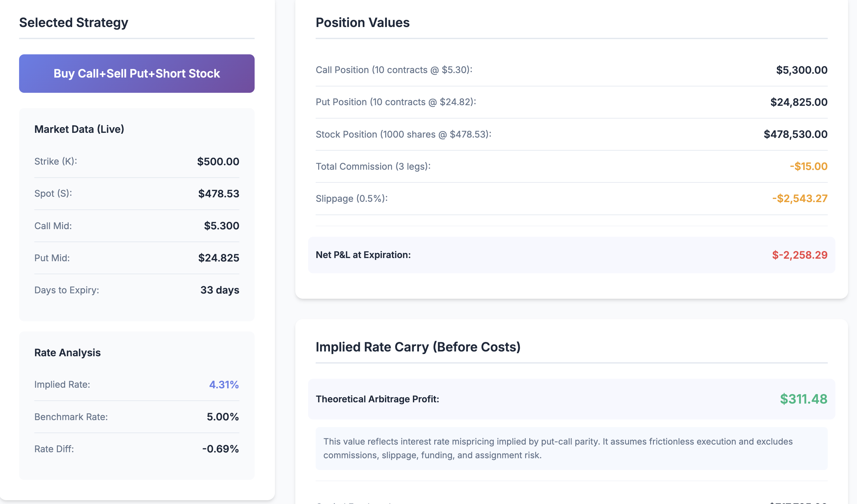857x504 pixels.
Task: Select the Days to Expiry value
Action: 220,290
